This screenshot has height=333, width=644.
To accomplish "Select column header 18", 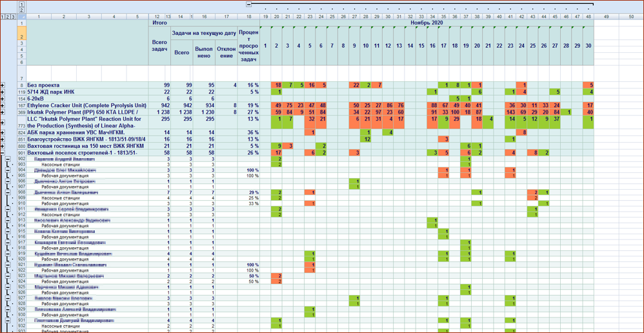I will (x=249, y=17).
